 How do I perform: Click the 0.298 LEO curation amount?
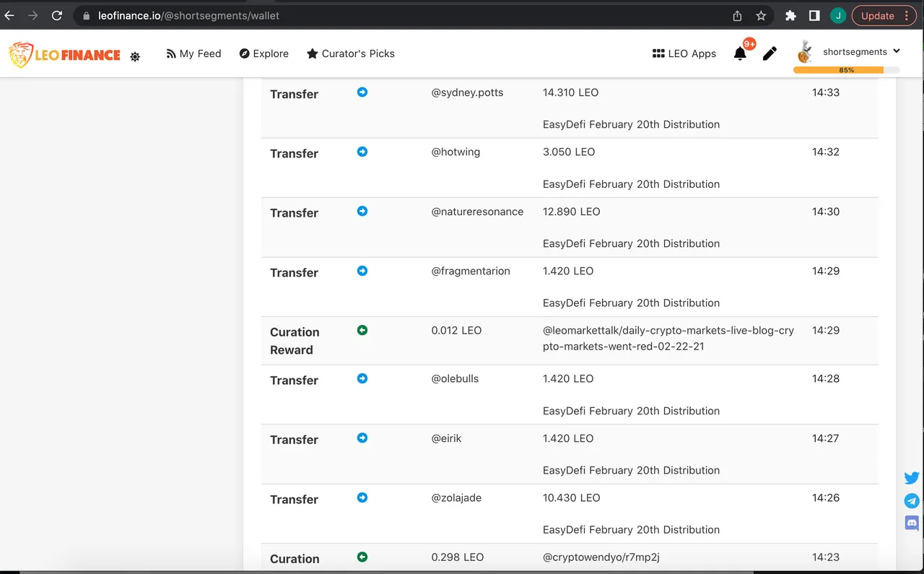(x=458, y=557)
